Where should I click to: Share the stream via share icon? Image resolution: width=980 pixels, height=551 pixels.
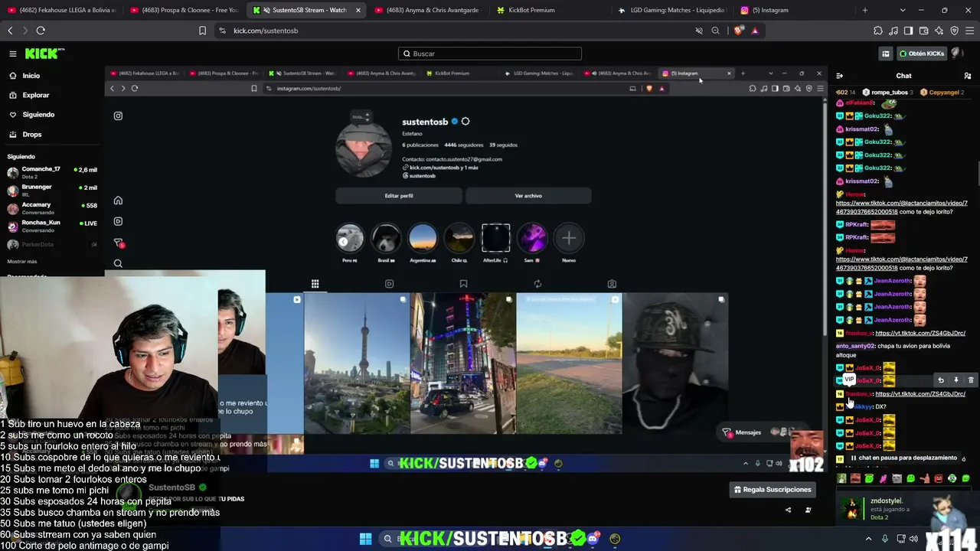click(788, 510)
